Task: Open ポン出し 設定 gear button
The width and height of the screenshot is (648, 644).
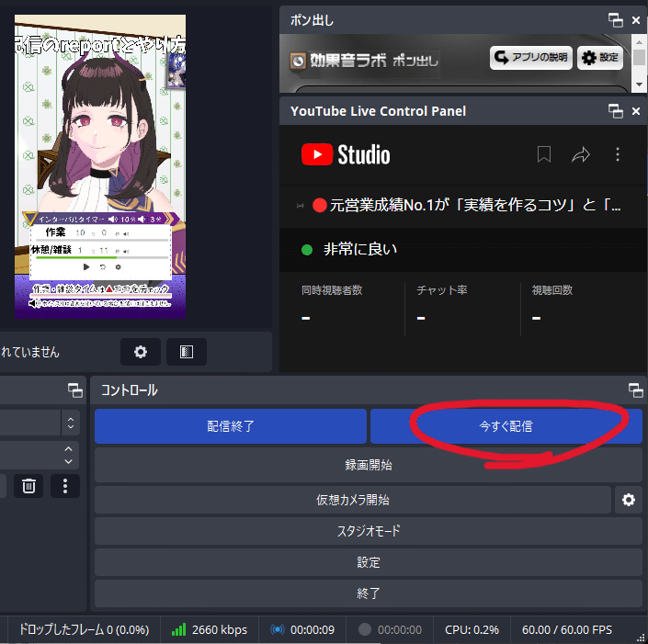Action: (600, 58)
